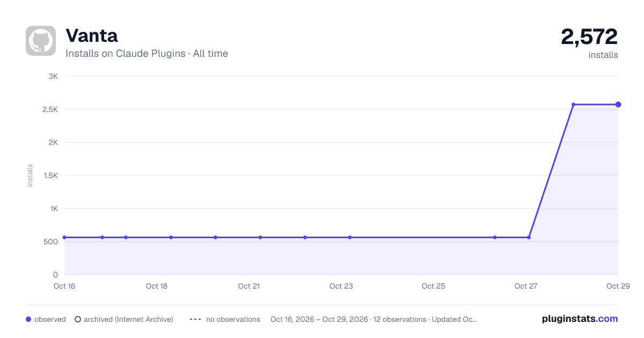The image size is (644, 338).
Task: Click the Oct 16 x-axis label
Action: point(64,286)
